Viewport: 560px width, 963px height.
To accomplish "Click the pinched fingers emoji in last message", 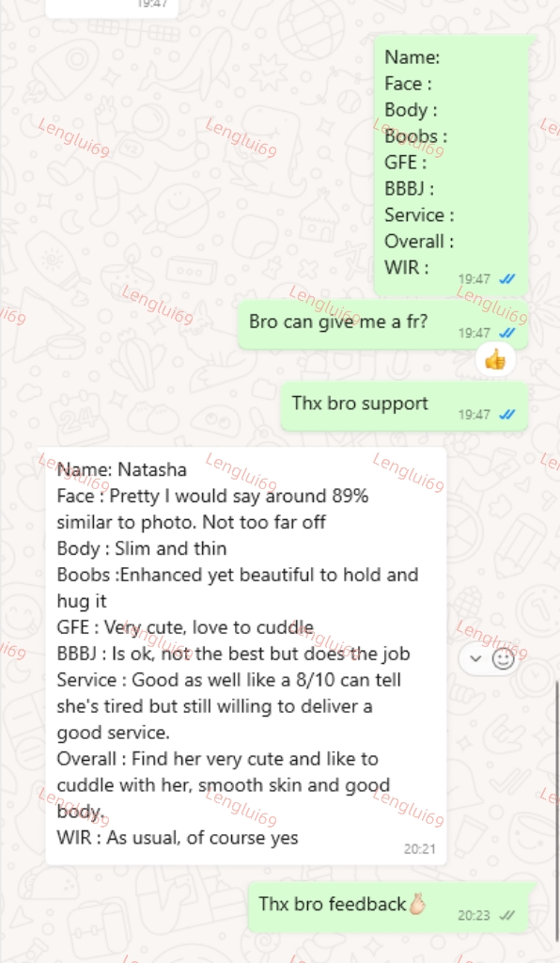I will [418, 904].
